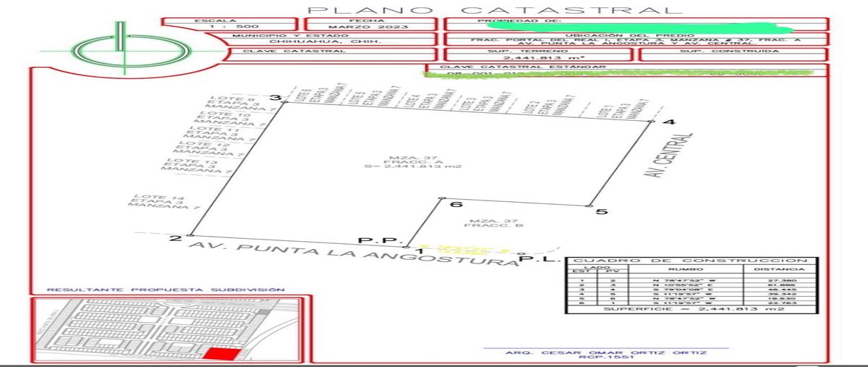Select the MZA. 37 FRACC. B label
Screen dimensions: 868x367
(x=496, y=222)
